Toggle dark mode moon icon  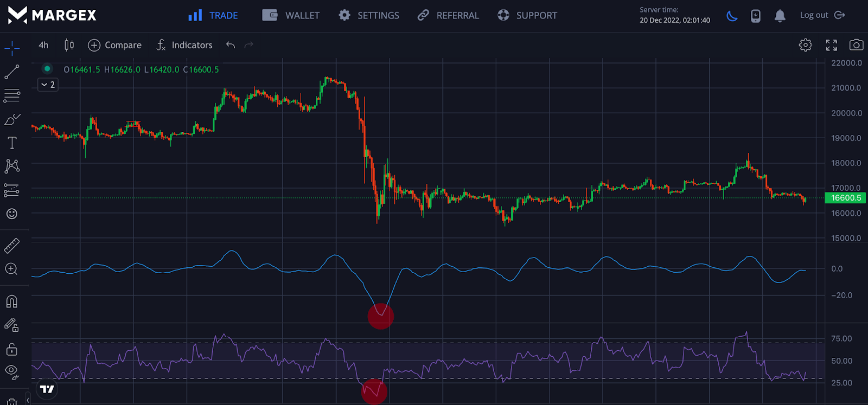click(x=732, y=16)
